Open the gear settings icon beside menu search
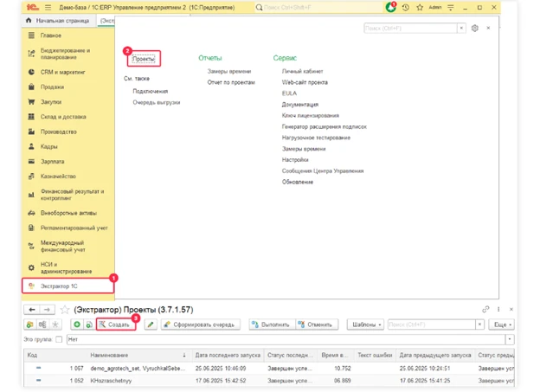Image resolution: width=540 pixels, height=392 pixels. [475, 29]
